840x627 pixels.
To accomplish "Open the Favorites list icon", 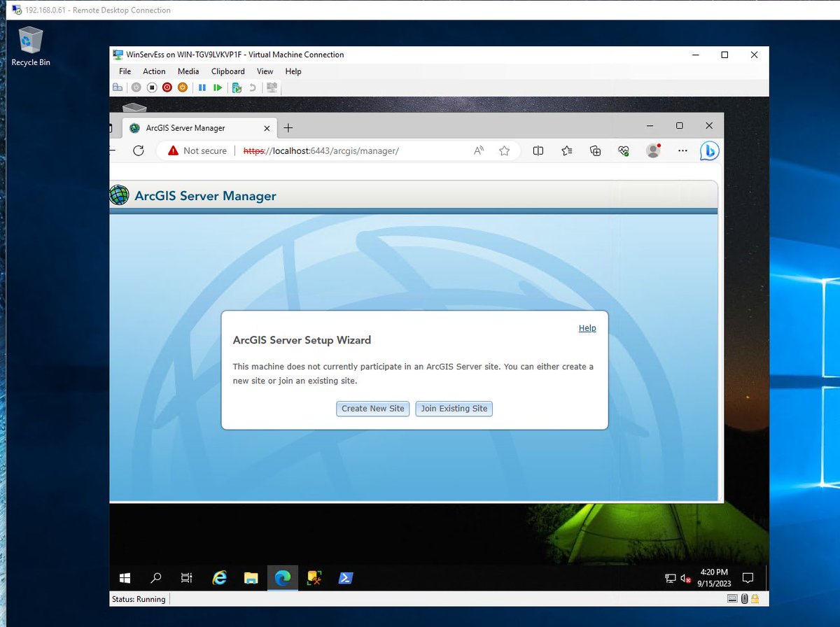I will 567,150.
